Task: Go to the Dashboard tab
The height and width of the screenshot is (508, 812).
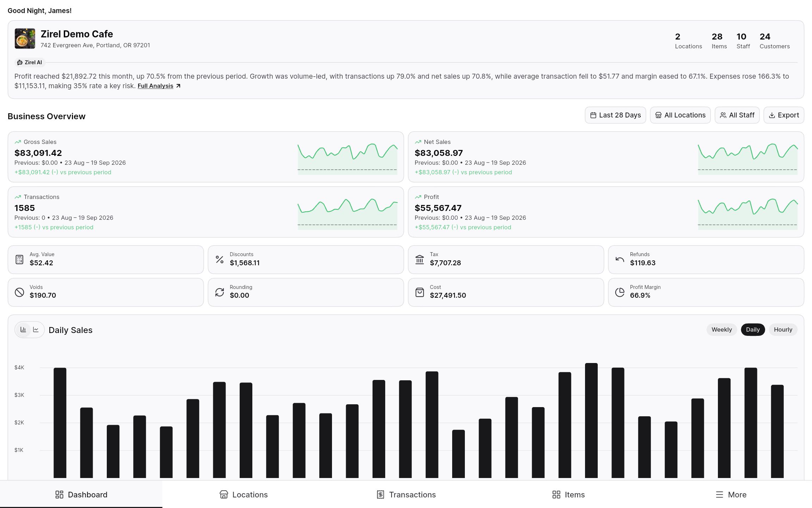Action: point(81,495)
